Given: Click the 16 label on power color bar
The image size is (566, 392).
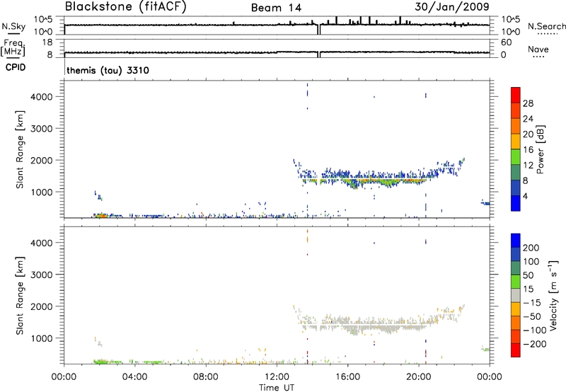Looking at the screenshot, I should pos(528,150).
